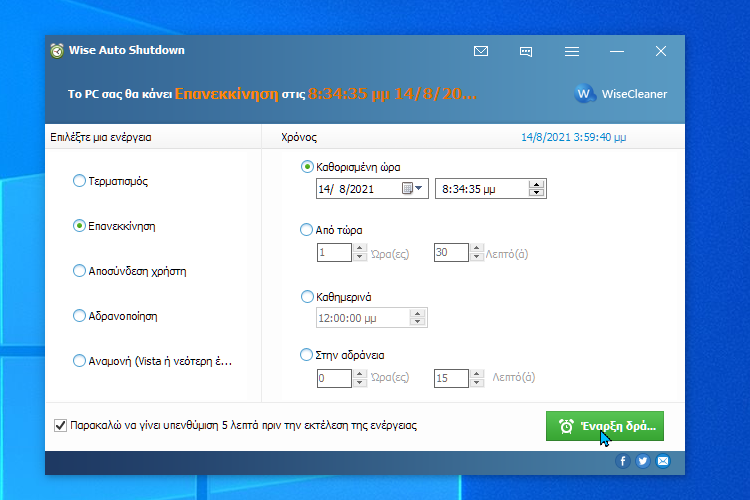Click the Επιλέξτε μια ενέργεια header
Image resolution: width=750 pixels, height=500 pixels.
pyautogui.click(x=100, y=137)
